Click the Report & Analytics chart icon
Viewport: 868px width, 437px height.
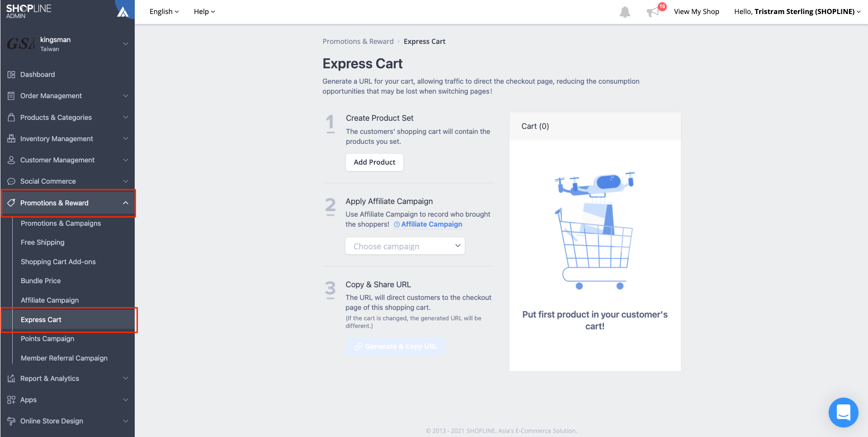(11, 379)
